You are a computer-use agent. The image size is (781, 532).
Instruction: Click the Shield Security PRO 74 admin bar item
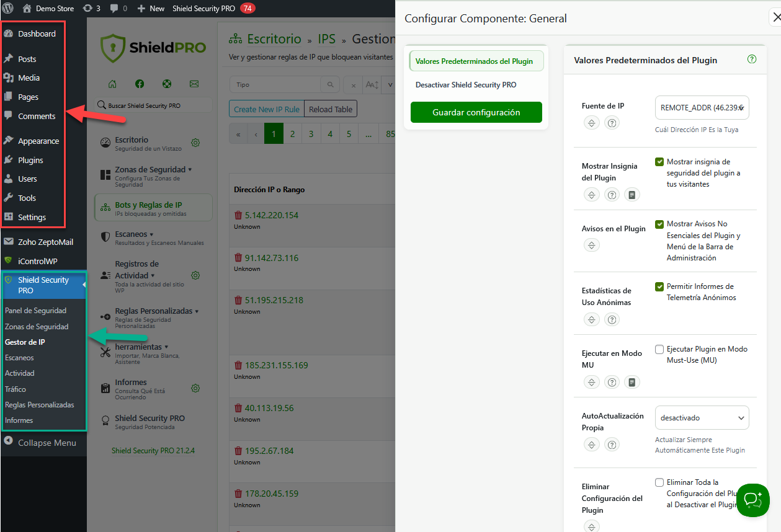(214, 9)
